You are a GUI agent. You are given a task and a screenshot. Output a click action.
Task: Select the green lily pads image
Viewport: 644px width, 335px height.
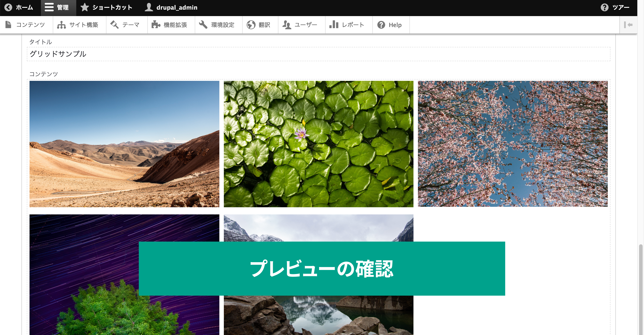(318, 144)
